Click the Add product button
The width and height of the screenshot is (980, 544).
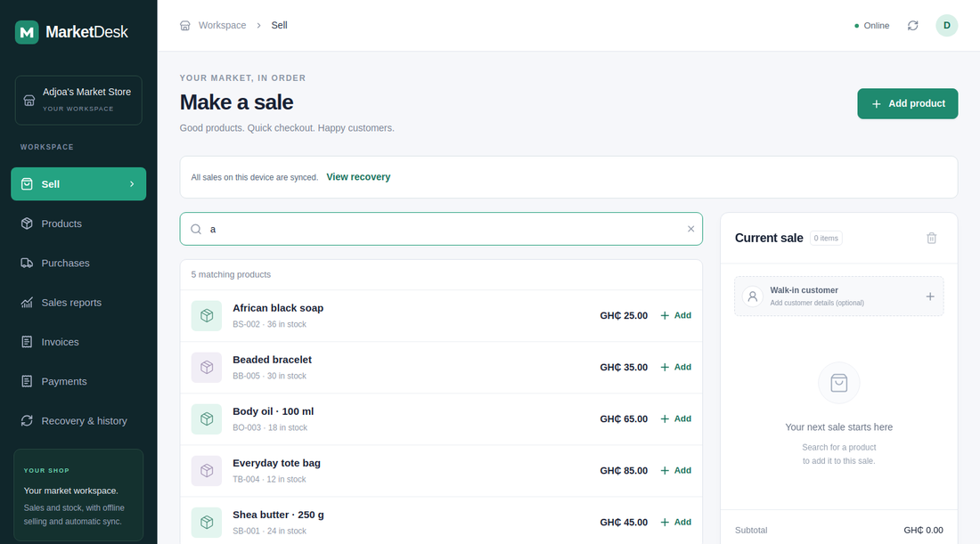[x=907, y=103]
